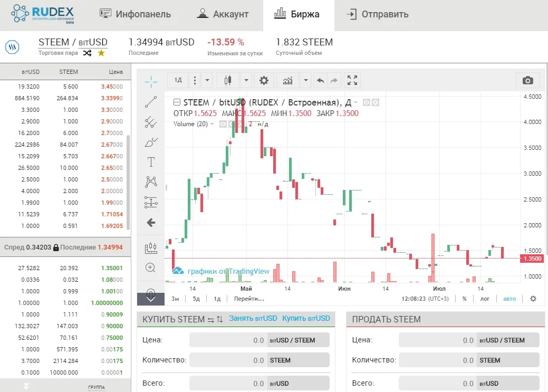Image resolution: width=548 pixels, height=392 pixels.
Task: Set chart range to 1д
Action: tap(217, 299)
